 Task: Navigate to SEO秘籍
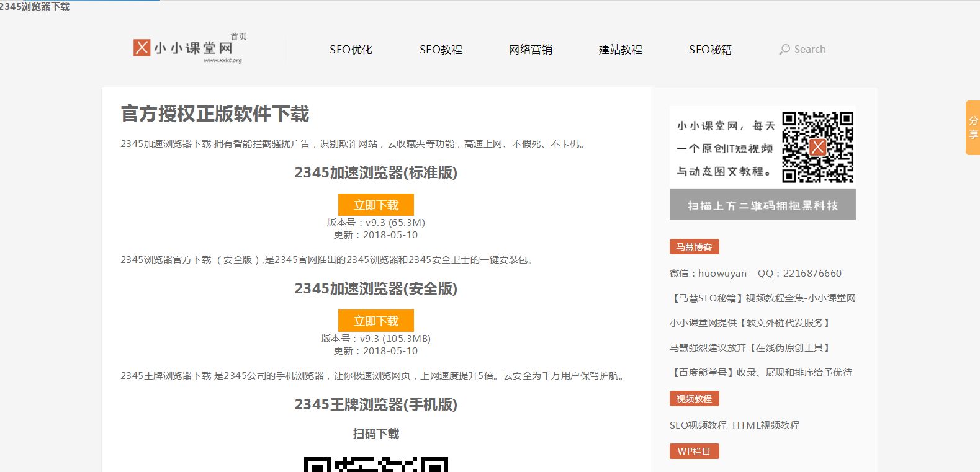click(711, 50)
